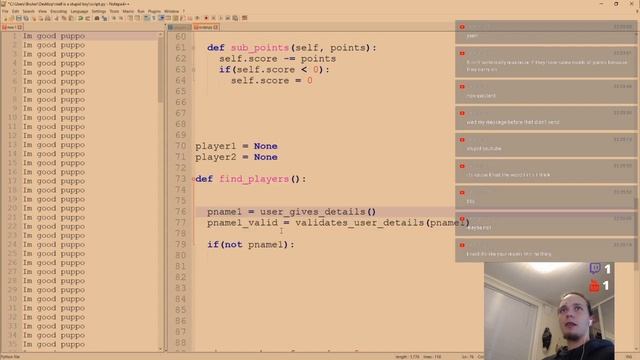The image size is (640, 360).
Task: Click the Zoom Out toolbar icon
Action: click(x=121, y=18)
